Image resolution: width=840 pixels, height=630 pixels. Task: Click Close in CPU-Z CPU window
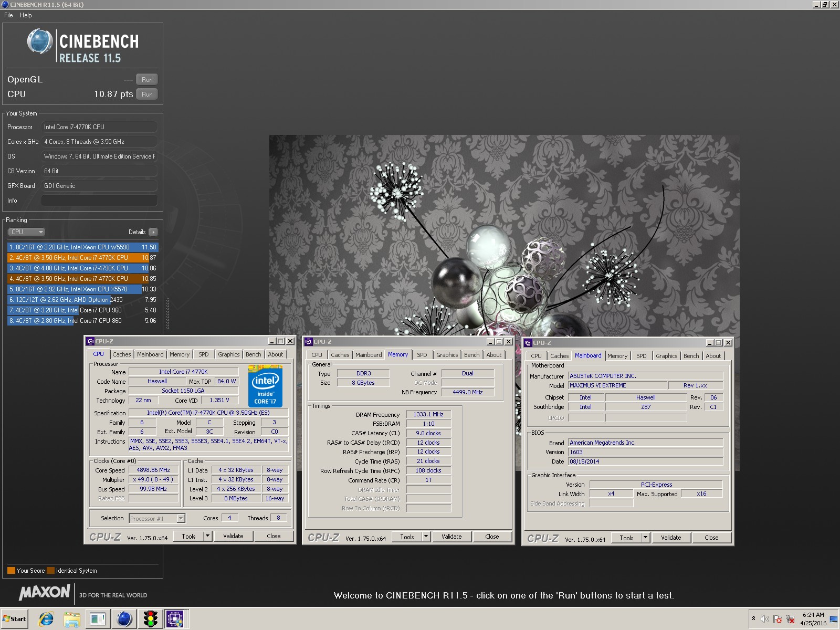(274, 536)
